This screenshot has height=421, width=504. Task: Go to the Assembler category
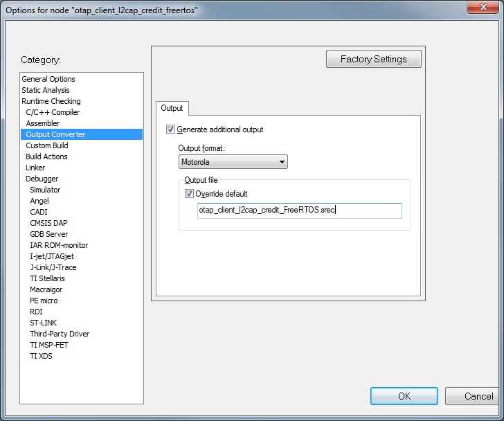(43, 123)
